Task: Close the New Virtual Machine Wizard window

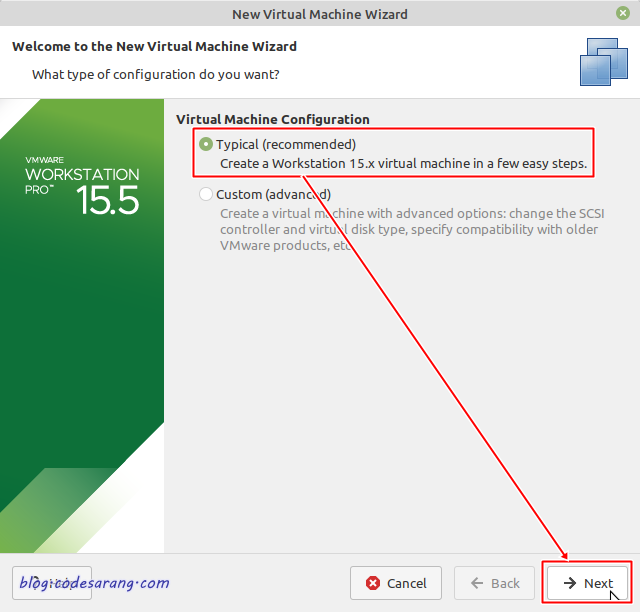Action: (623, 13)
